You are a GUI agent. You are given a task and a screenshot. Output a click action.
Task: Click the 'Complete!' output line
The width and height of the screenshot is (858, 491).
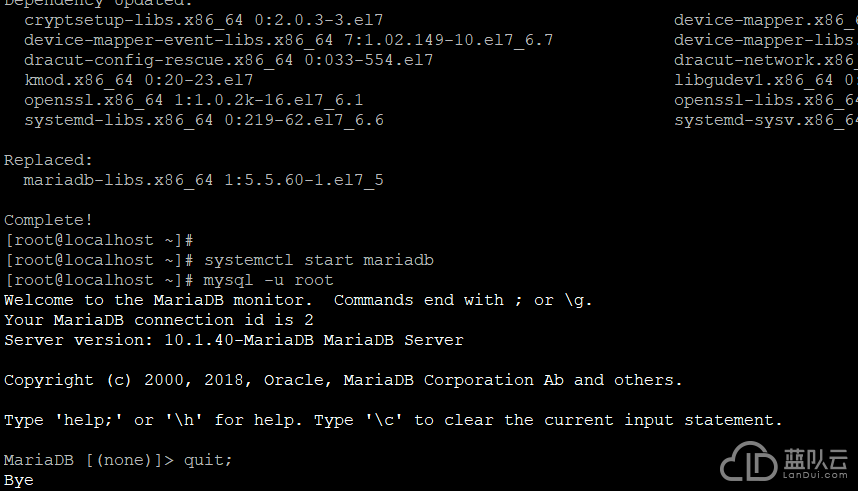pyautogui.click(x=48, y=220)
